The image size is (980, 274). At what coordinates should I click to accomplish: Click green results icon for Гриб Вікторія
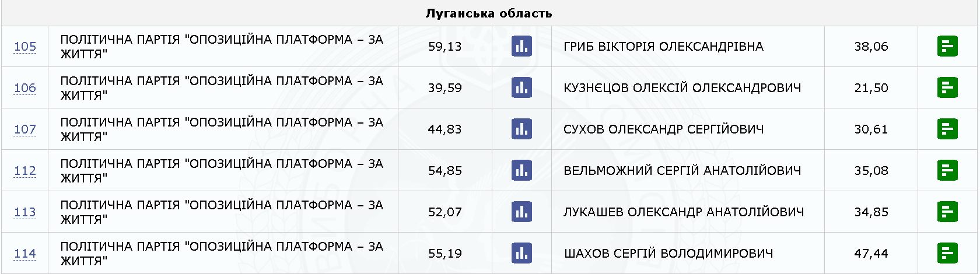coord(947,46)
